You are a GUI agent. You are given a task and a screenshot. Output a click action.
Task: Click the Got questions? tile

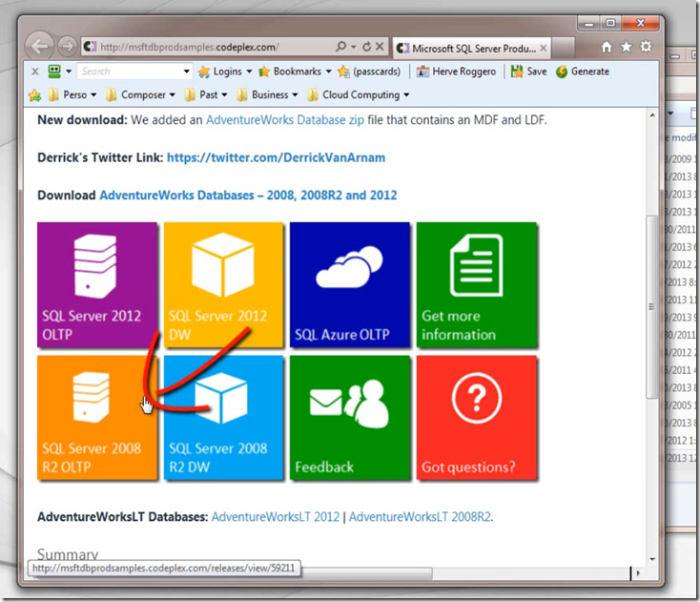click(x=476, y=418)
